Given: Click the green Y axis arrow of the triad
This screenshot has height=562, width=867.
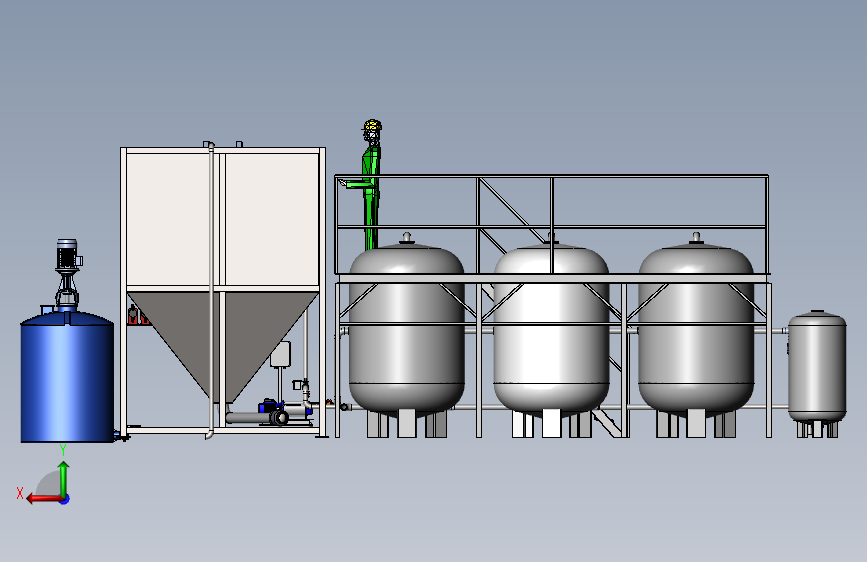Looking at the screenshot, I should point(64,478).
